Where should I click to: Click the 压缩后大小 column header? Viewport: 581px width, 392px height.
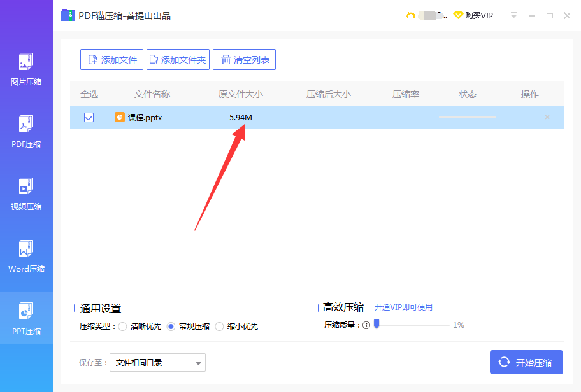329,94
